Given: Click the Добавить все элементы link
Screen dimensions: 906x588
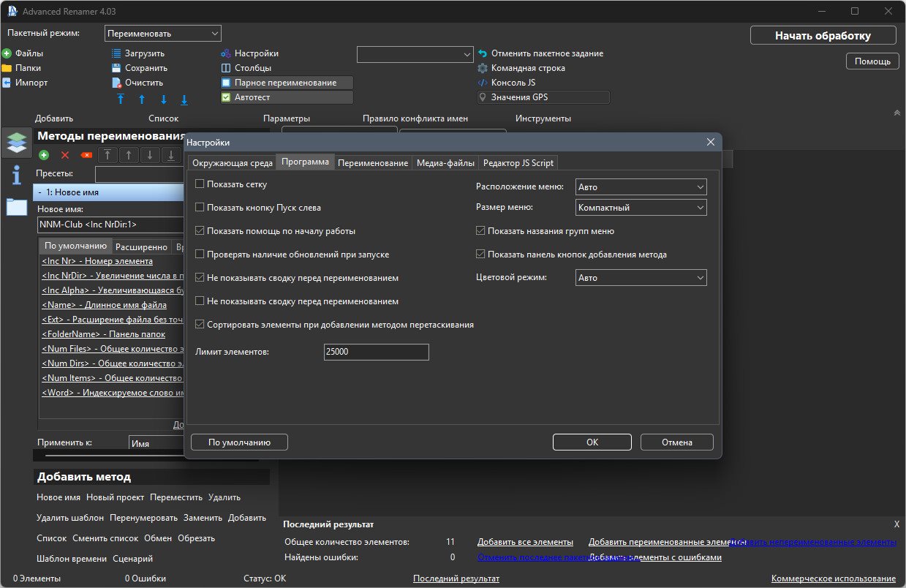Looking at the screenshot, I should 525,542.
